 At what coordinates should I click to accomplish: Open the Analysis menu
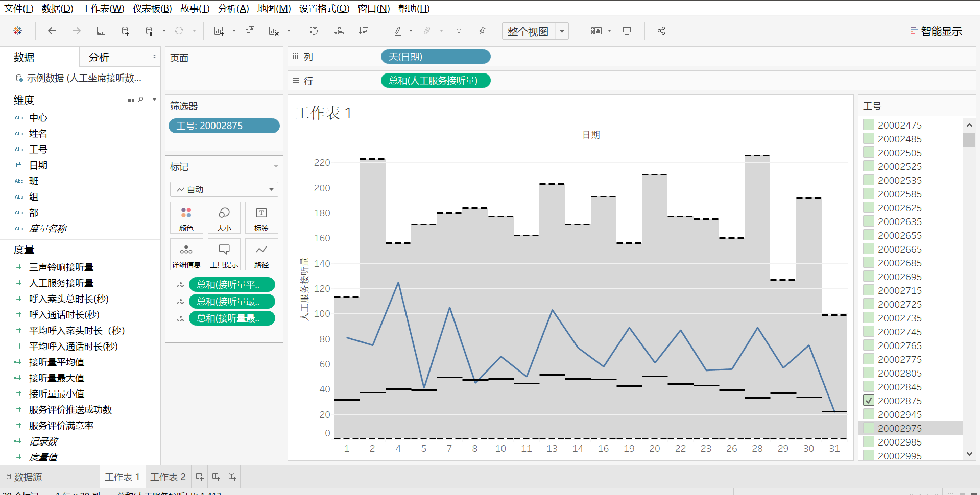point(233,8)
